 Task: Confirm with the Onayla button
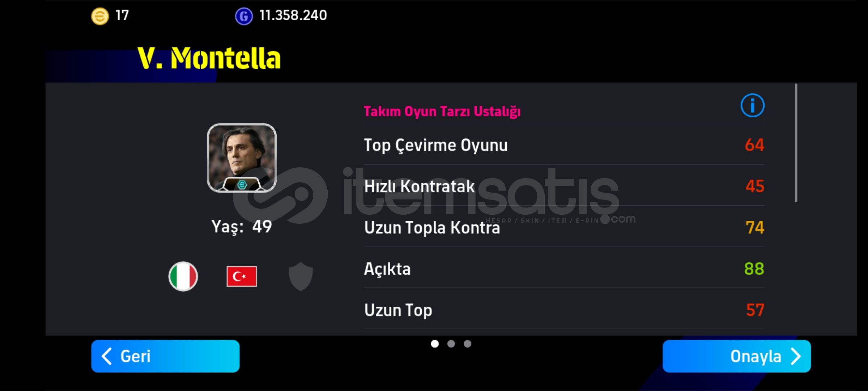click(737, 356)
